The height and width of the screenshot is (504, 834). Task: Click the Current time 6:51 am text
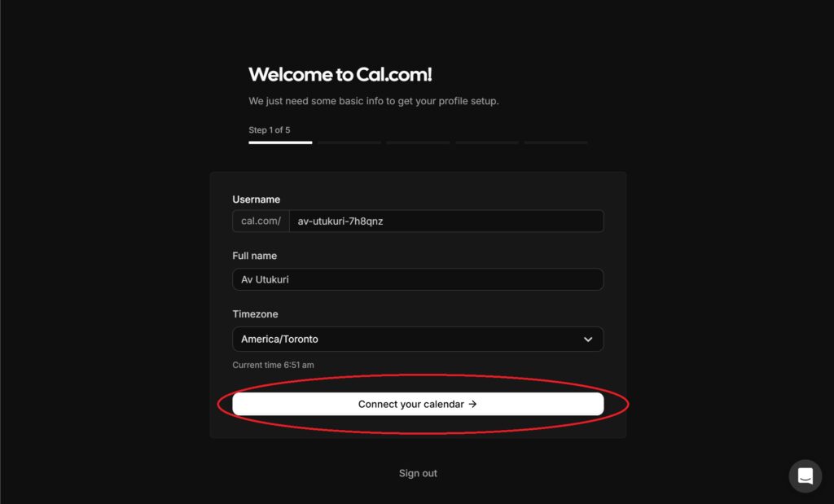coord(273,365)
